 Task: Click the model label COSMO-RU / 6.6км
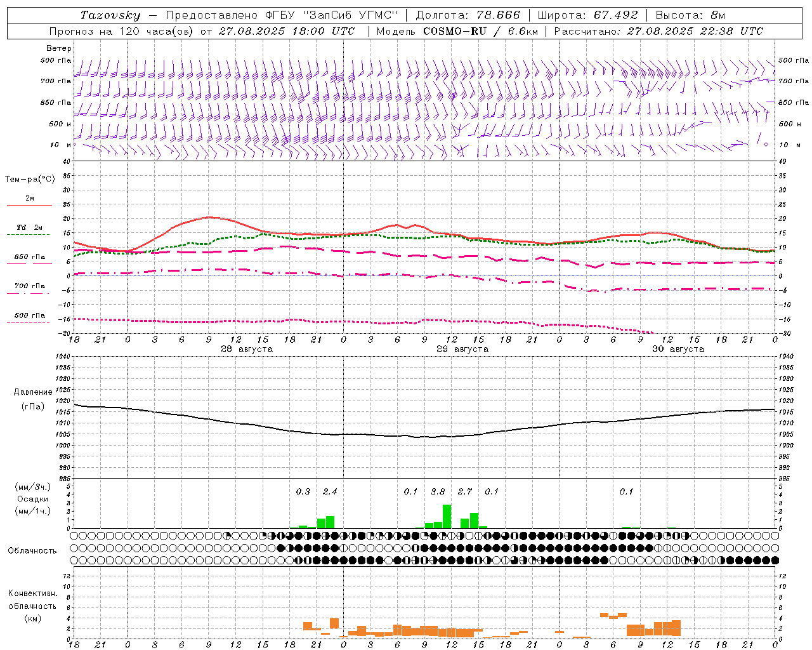(481, 31)
